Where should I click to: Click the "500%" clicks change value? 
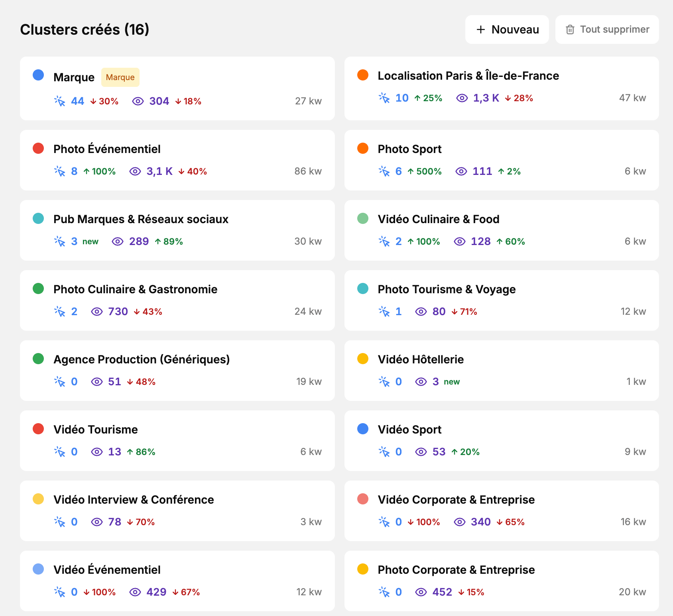pos(429,171)
